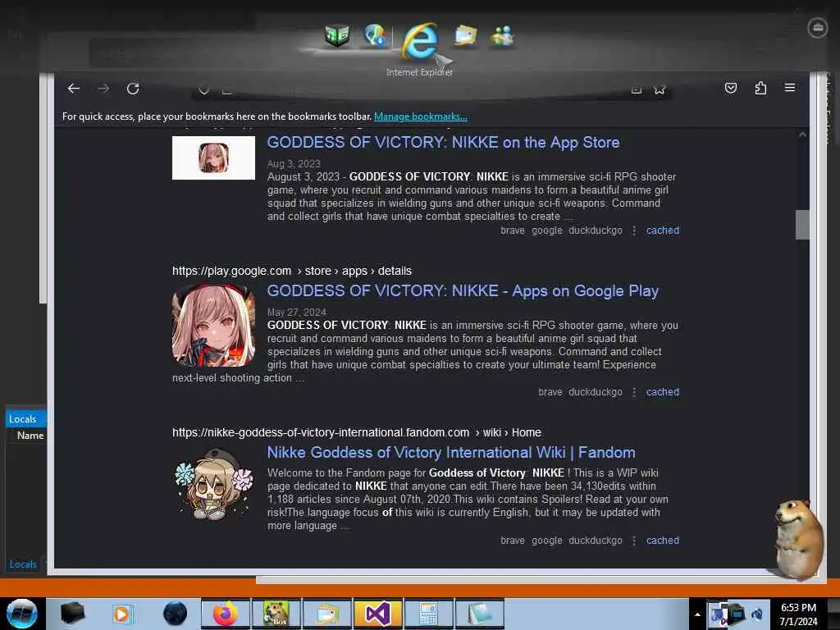Click the browser address bar field
This screenshot has height=630, width=840.
431,89
